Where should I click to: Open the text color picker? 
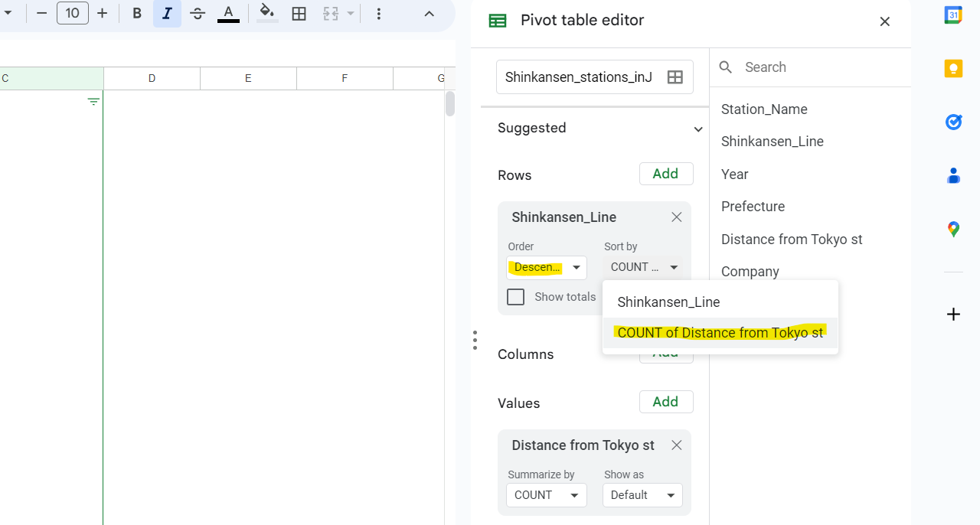[x=228, y=14]
